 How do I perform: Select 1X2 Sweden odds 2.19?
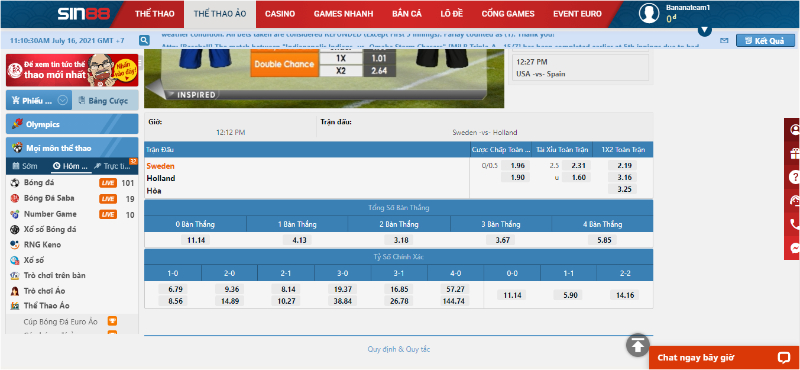(623, 165)
